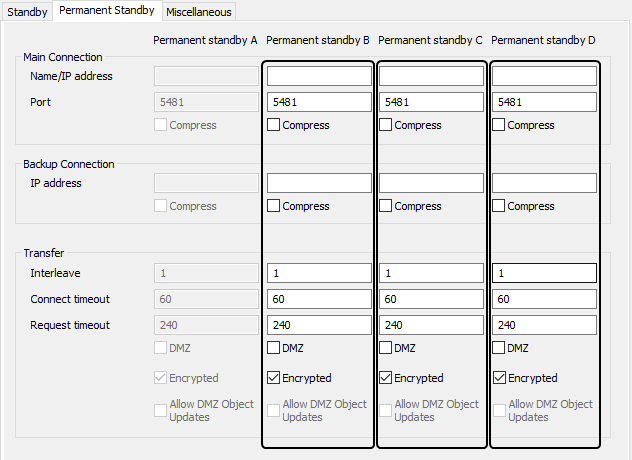This screenshot has height=460, width=632.
Task: Focus Backup IP address field for standby C
Action: coord(431,183)
